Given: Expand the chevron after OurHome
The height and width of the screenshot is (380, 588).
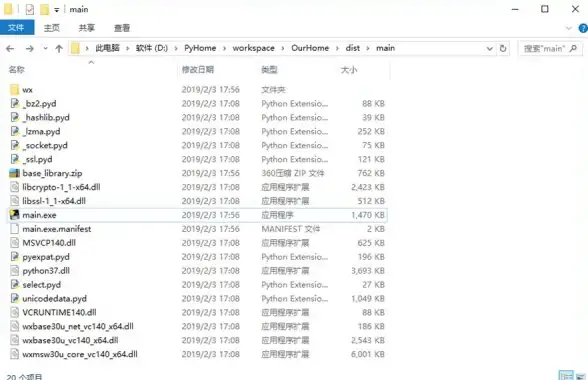Looking at the screenshot, I should 337,48.
